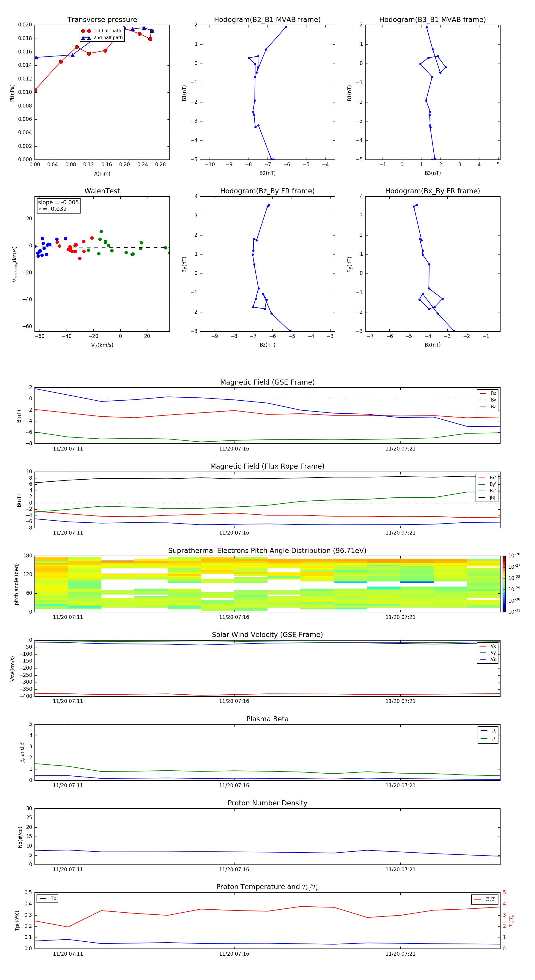Screen dimensions: 535x980
Task: Click the Suprathermal Electrons Pitch Angle Distribution title
Action: (x=267, y=551)
